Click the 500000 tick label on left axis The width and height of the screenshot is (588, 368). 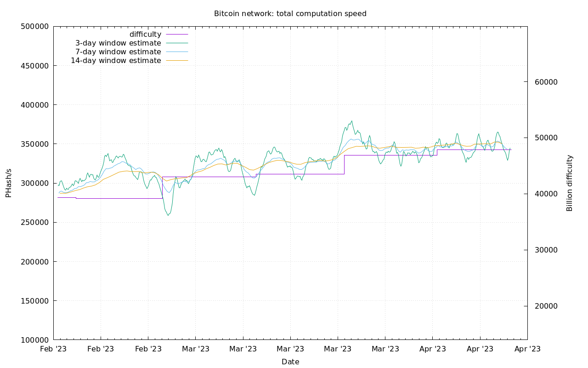point(35,26)
